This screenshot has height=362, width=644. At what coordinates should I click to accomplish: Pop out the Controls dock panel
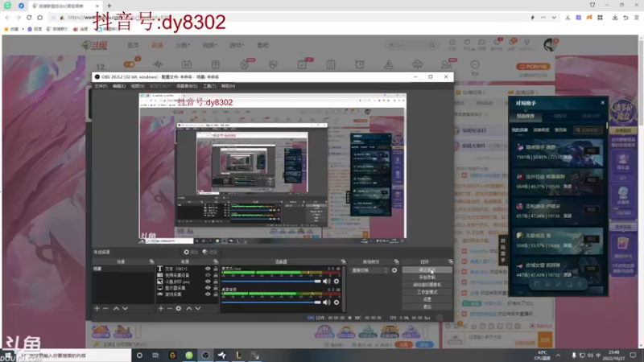(451, 261)
